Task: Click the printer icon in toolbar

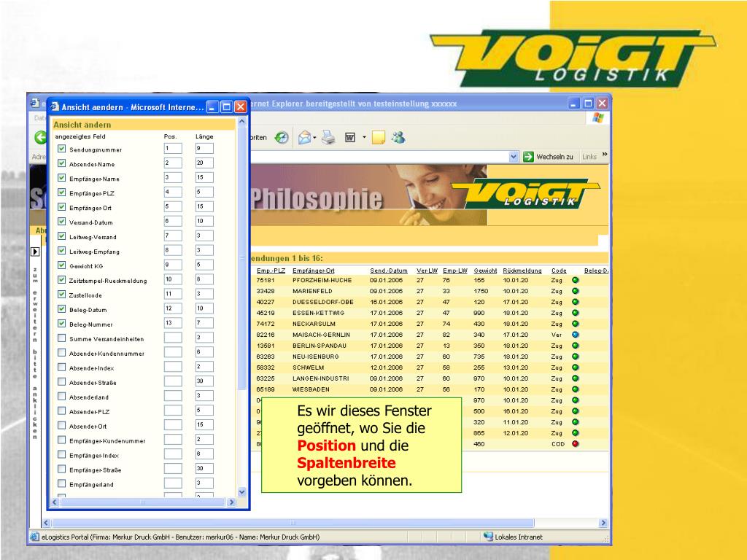Action: click(x=328, y=138)
